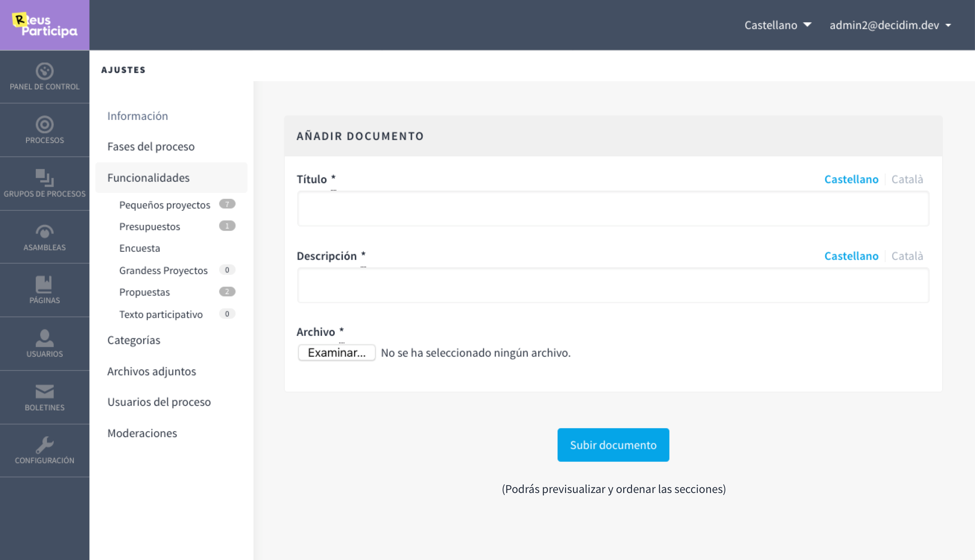Open the Propuestas feature settings
Image resolution: width=975 pixels, height=560 pixels.
pyautogui.click(x=145, y=292)
